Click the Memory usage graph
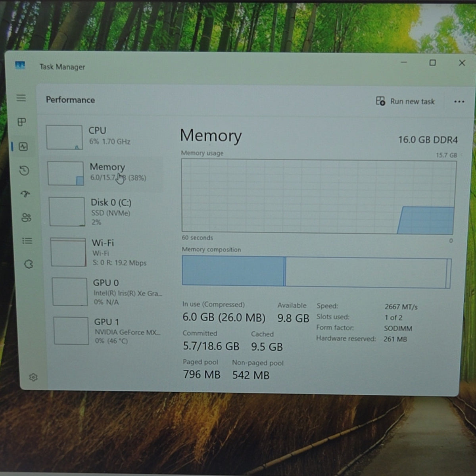Screen dimensions: 476x476 click(x=319, y=196)
